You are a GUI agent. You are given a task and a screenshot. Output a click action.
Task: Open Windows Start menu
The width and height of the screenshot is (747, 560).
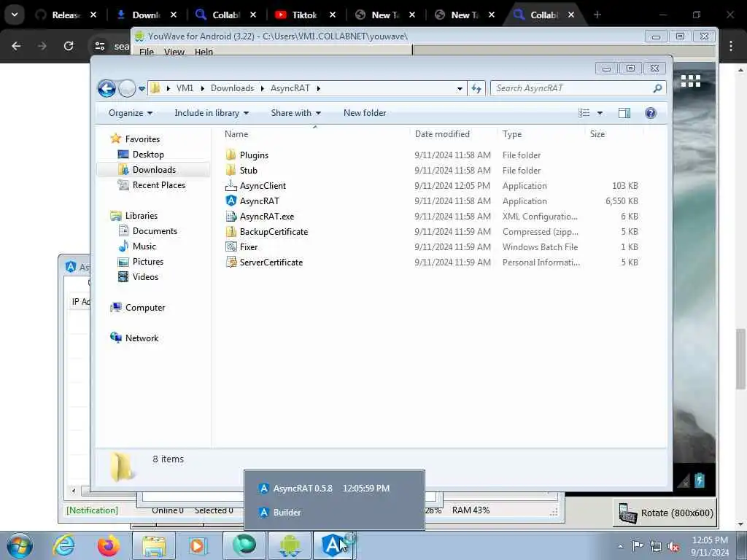20,545
